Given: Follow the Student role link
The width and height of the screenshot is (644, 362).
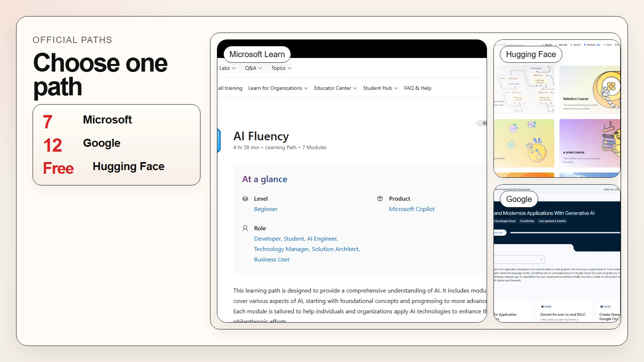Looking at the screenshot, I should (x=294, y=239).
